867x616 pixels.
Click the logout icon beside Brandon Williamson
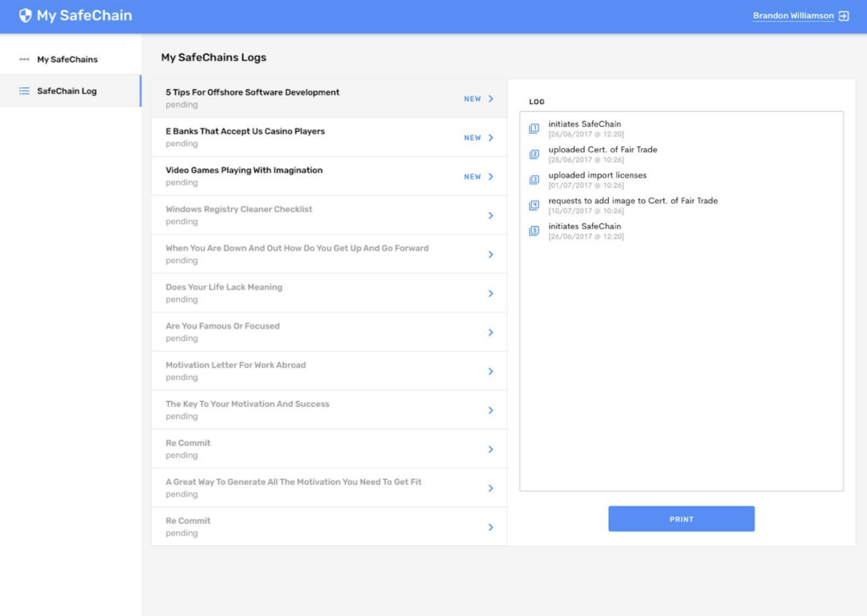843,16
